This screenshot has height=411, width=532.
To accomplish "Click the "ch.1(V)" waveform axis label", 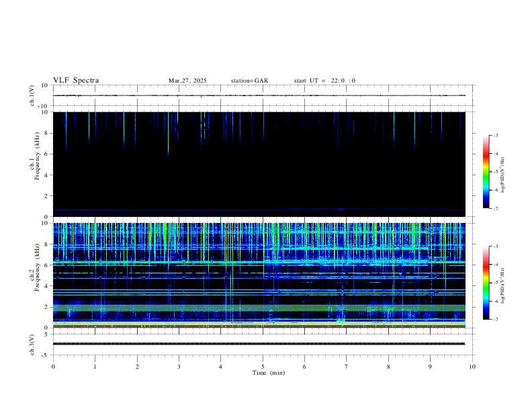I will coord(32,95).
